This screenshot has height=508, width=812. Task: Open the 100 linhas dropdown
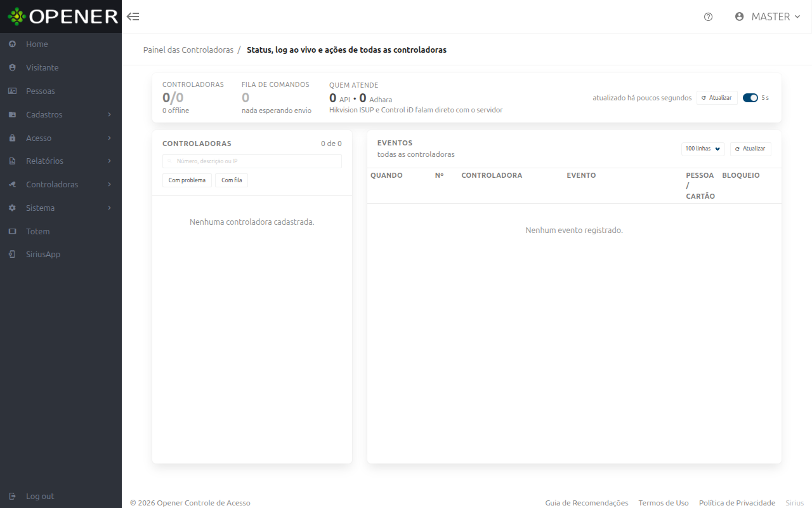pyautogui.click(x=704, y=149)
